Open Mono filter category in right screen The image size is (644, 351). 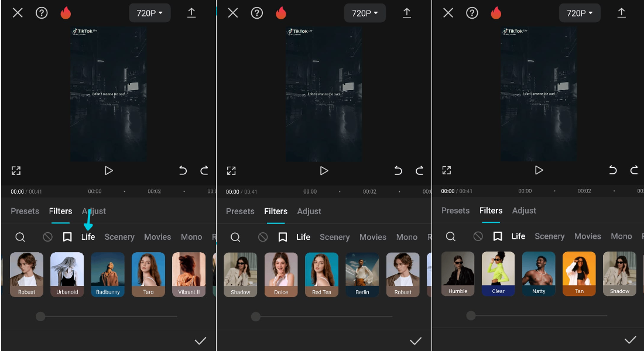(621, 236)
